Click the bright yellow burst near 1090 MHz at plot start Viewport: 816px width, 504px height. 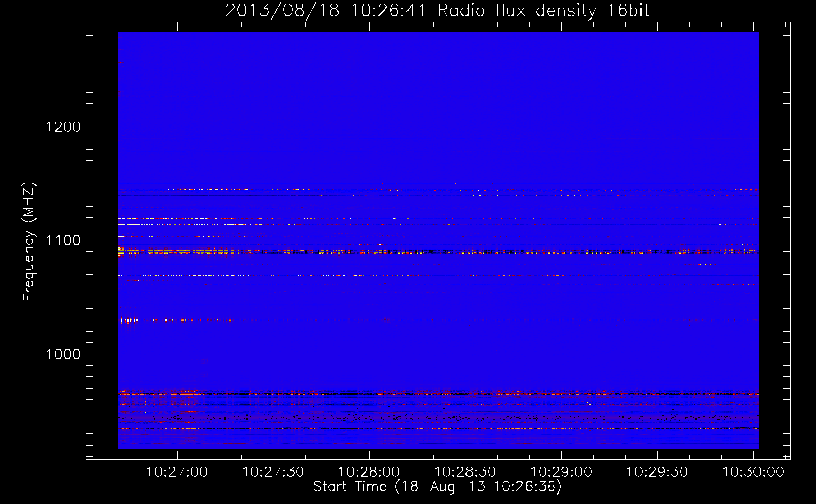click(x=121, y=250)
